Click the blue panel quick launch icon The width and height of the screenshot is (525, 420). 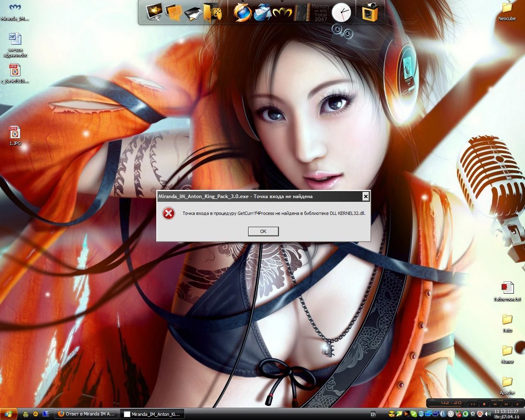click(46, 414)
